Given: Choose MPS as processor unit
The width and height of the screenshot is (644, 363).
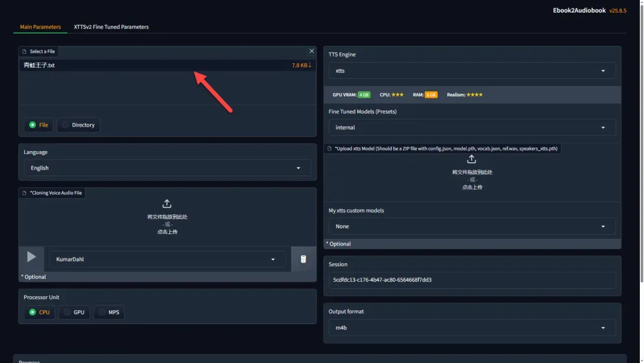Looking at the screenshot, I should pos(109,312).
